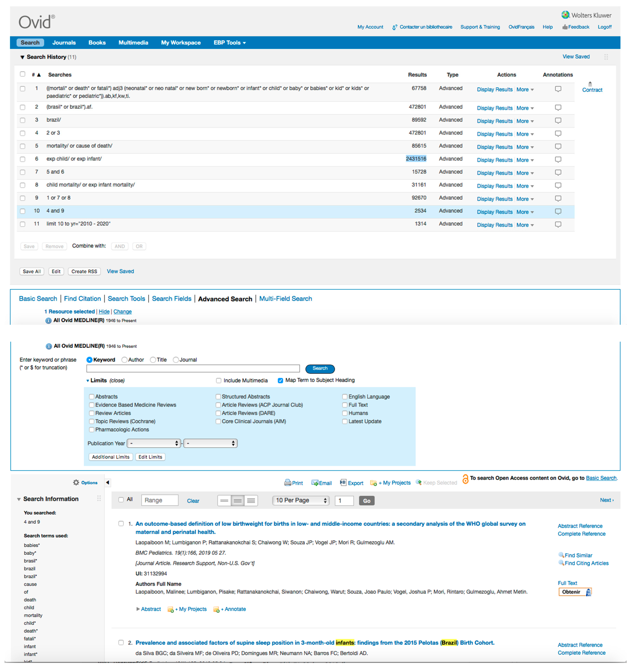Open annotation bubble for search 6

[x=558, y=159]
